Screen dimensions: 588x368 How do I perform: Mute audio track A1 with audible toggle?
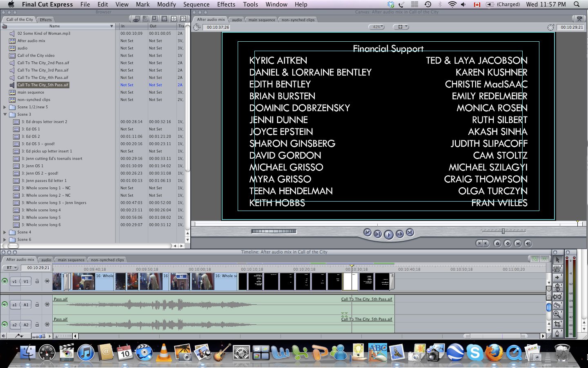(5, 305)
